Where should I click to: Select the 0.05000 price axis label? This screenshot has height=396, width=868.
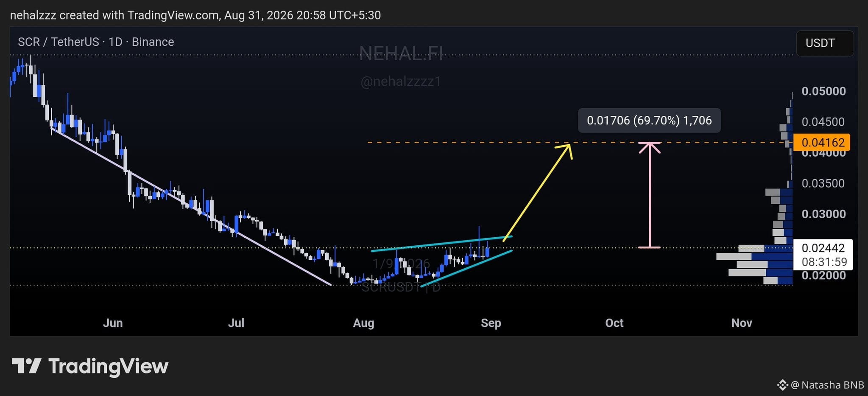(x=823, y=91)
